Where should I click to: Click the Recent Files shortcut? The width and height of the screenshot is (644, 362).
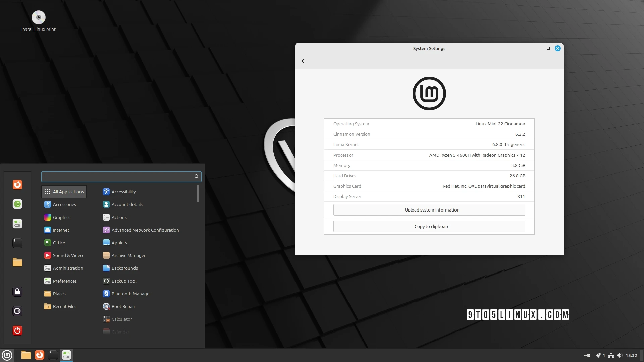pyautogui.click(x=65, y=306)
